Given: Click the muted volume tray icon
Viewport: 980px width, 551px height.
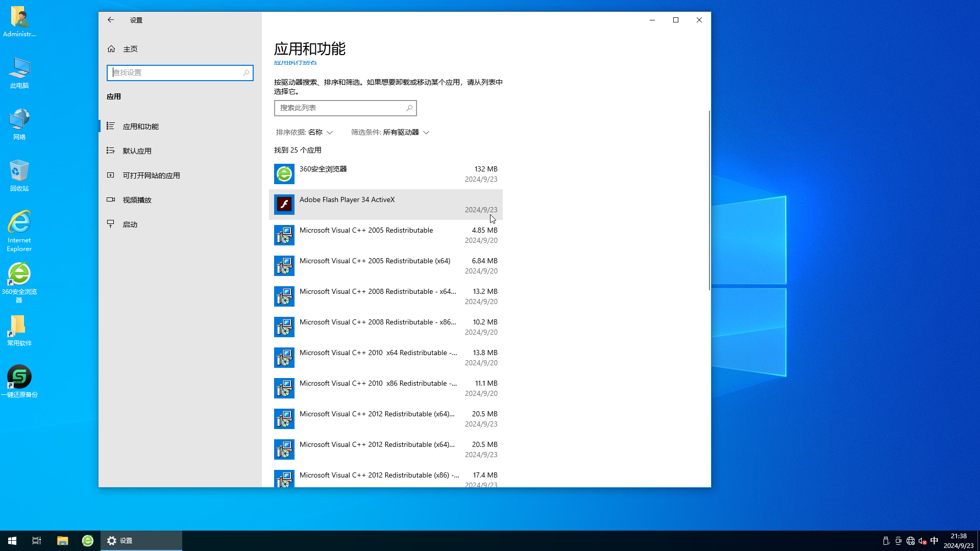Looking at the screenshot, I should (x=922, y=541).
